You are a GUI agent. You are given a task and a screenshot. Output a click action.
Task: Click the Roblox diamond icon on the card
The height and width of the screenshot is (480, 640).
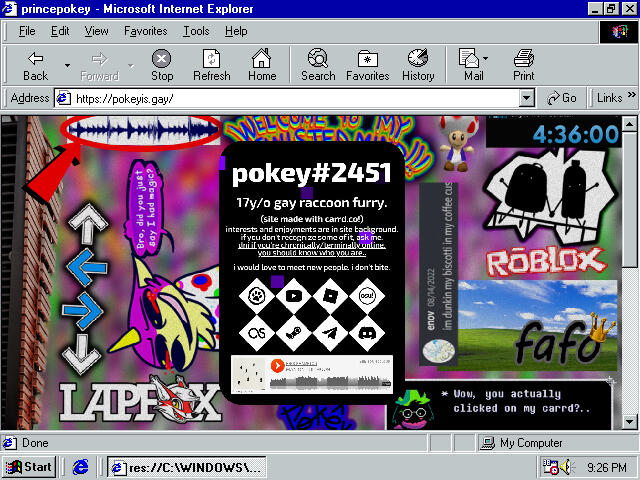[x=330, y=296]
